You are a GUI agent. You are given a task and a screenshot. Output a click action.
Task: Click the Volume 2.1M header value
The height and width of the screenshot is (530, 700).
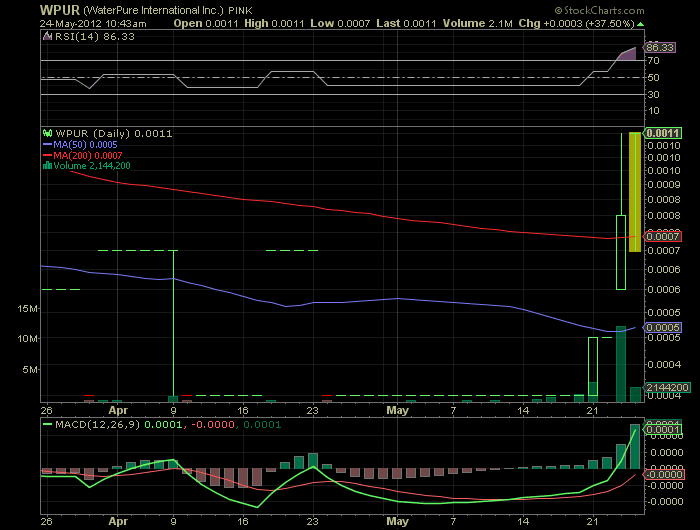point(478,24)
